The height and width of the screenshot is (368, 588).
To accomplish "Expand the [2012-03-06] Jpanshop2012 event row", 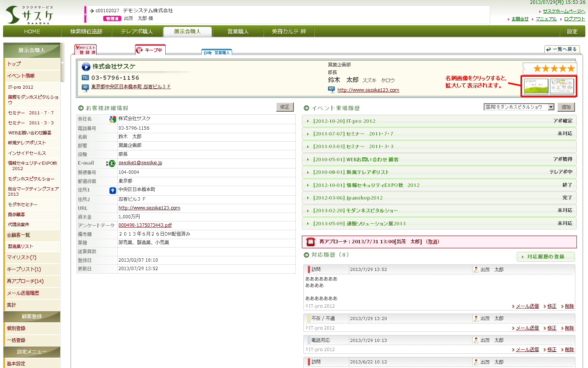I will [348, 198].
